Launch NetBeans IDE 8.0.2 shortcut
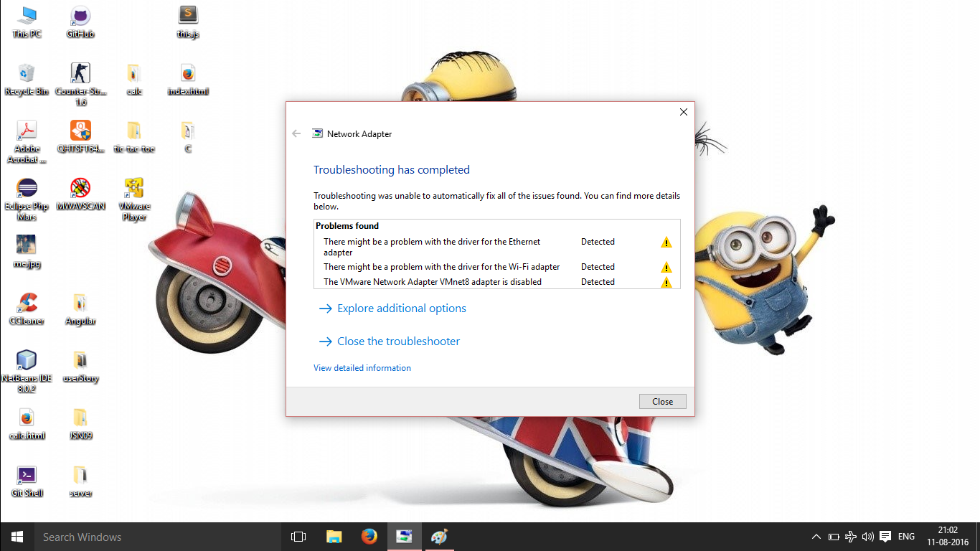980x551 pixels. 27,372
